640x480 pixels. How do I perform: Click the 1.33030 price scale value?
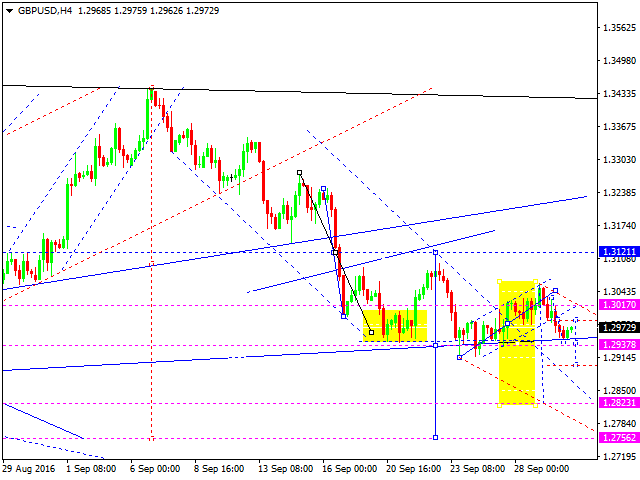tap(620, 160)
